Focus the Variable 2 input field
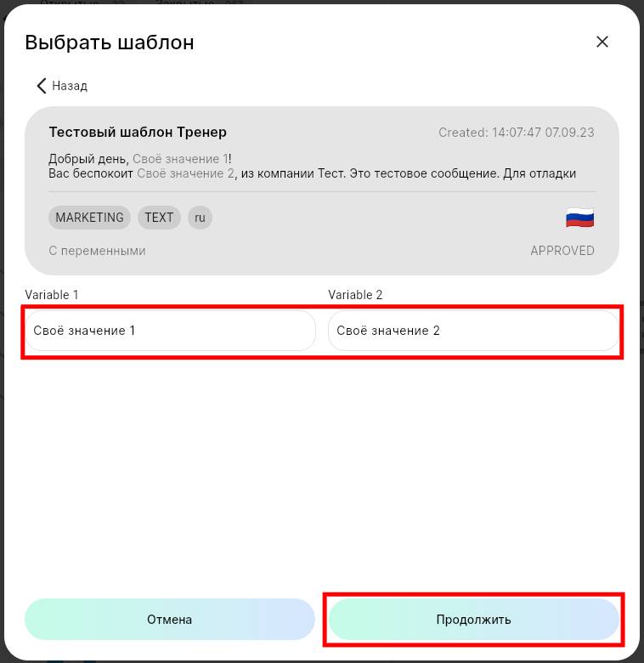Viewport: 644px width, 663px height. [x=473, y=331]
